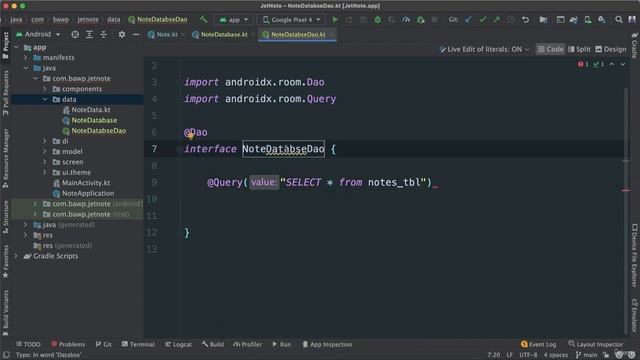
Task: Click Git push green arrow
Action: click(x=496, y=19)
